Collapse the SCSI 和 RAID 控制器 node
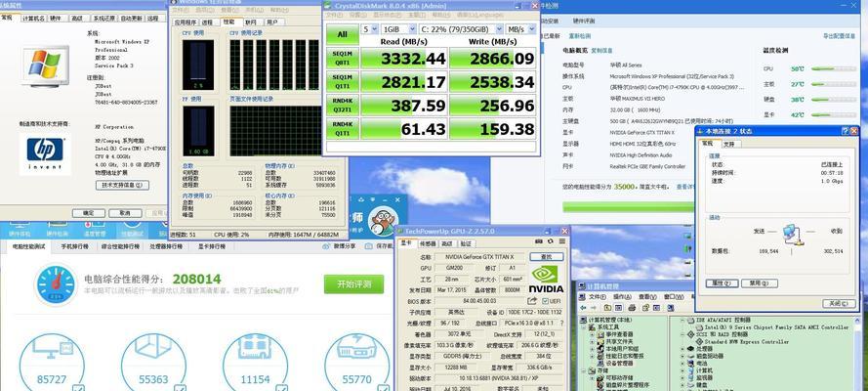Viewport: 868px width, 391px height. coord(682,334)
